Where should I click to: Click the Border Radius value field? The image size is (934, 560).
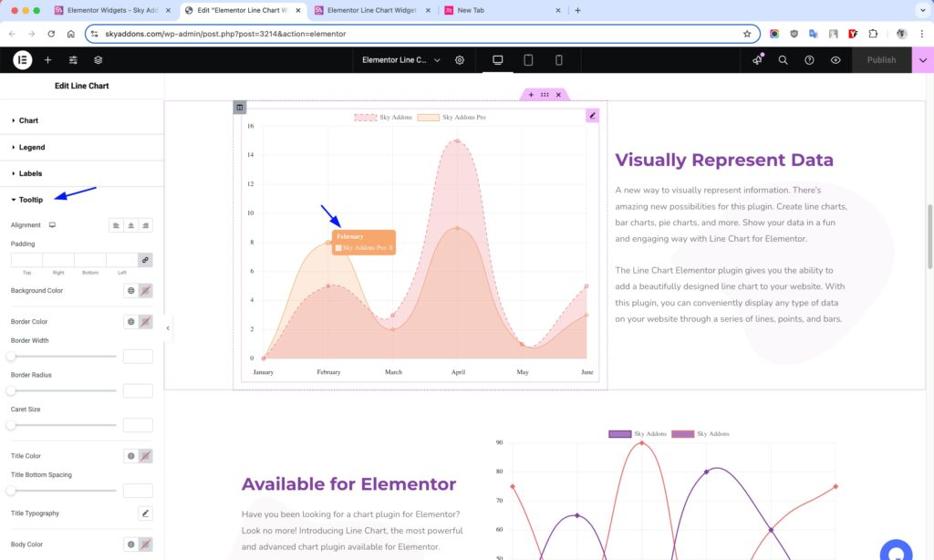[138, 390]
